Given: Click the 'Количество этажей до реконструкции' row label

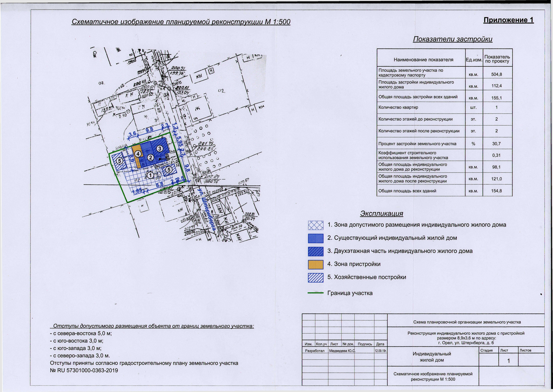Looking at the screenshot, I should click(415, 119).
